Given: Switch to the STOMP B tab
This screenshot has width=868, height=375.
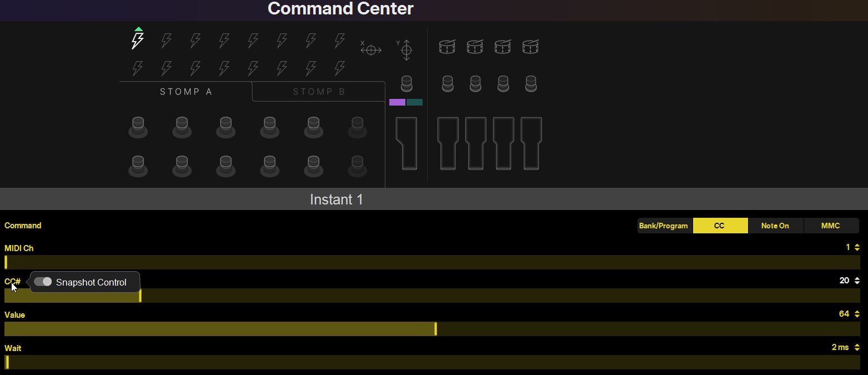Looking at the screenshot, I should [x=319, y=92].
